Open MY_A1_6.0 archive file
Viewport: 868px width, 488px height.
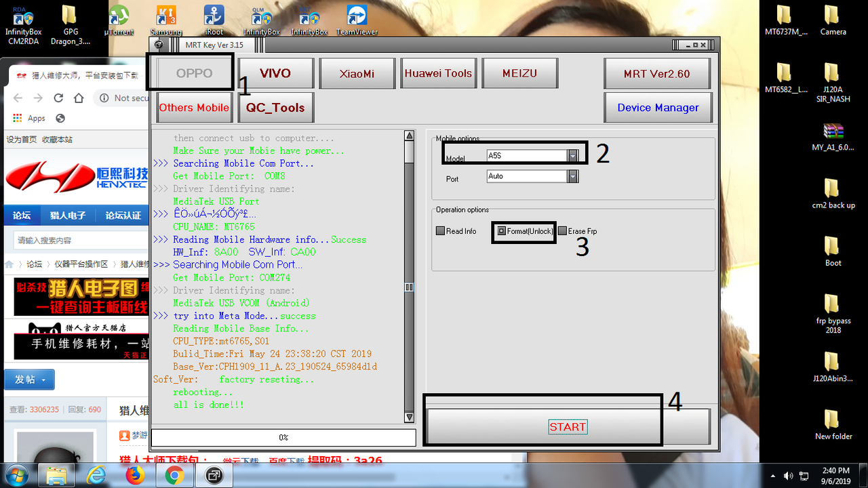click(x=833, y=136)
